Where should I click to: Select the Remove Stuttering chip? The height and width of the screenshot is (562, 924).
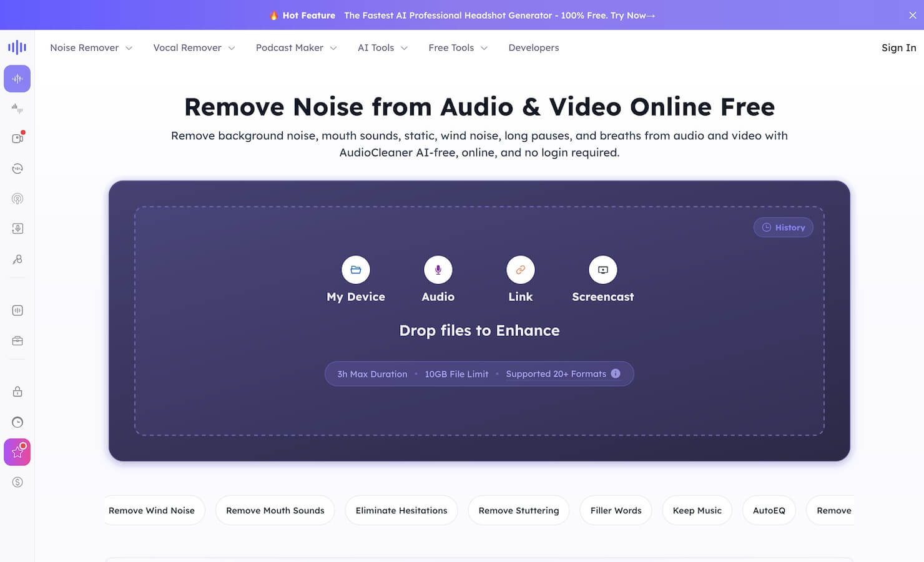pyautogui.click(x=519, y=510)
